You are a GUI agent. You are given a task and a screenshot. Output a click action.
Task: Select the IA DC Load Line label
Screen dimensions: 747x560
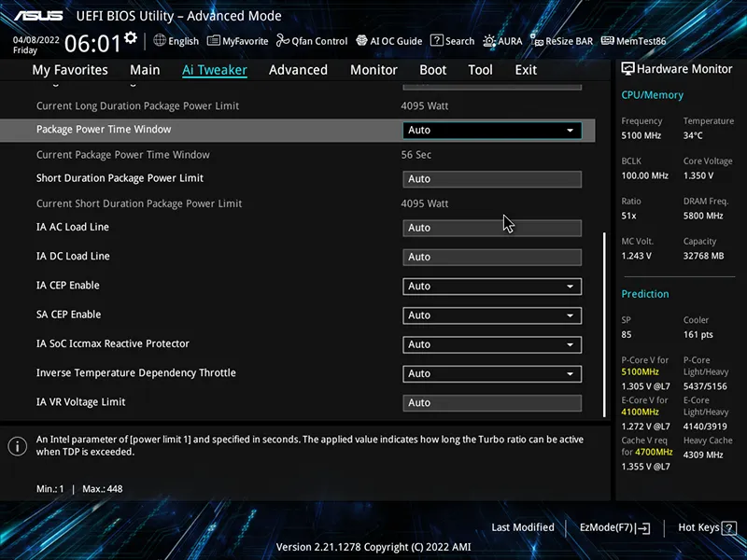coord(73,256)
